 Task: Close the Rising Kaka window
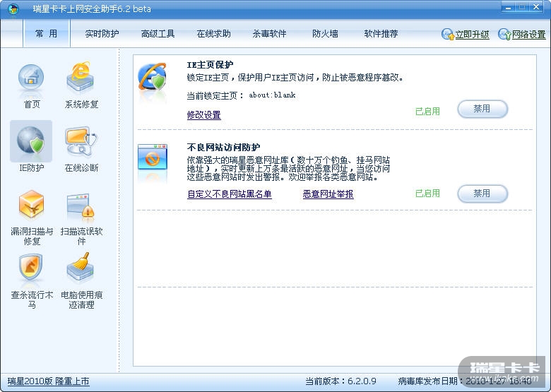click(537, 7)
